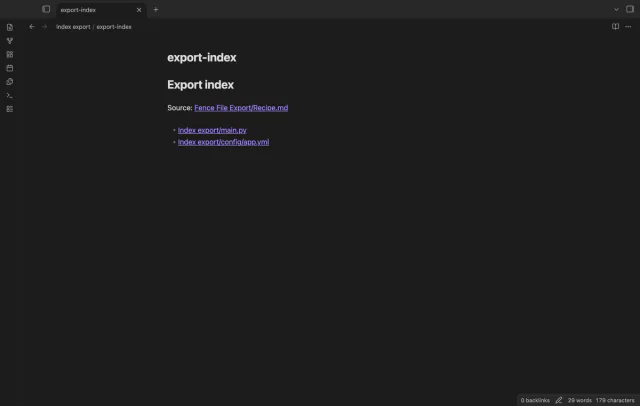Open the Index export/main.py link
Viewport: 640px width, 406px height.
(x=212, y=130)
